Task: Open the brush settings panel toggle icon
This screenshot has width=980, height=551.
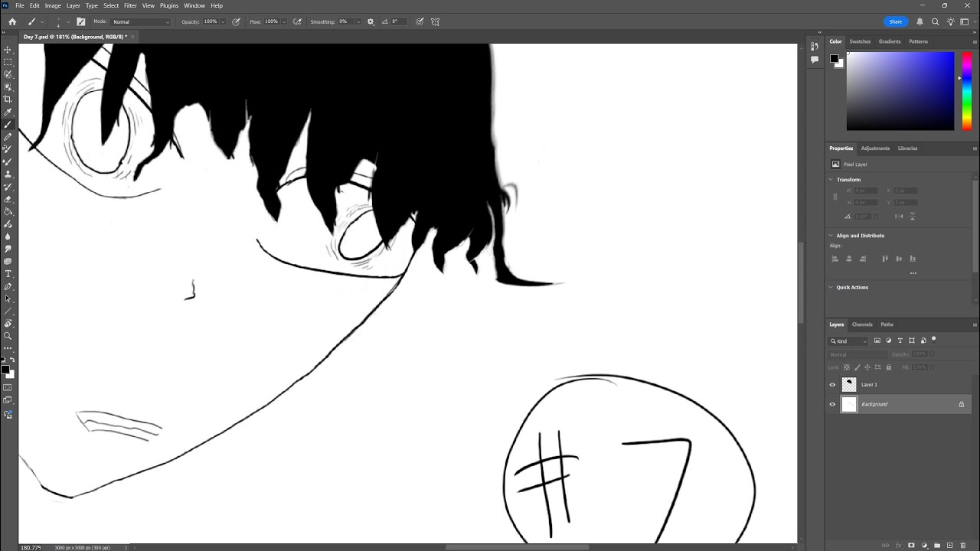Action: click(81, 21)
